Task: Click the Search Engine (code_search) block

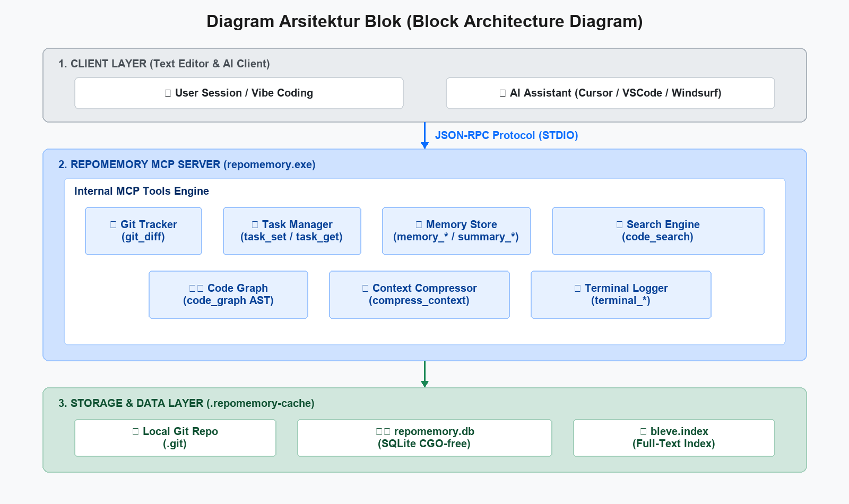Action: [x=658, y=231]
